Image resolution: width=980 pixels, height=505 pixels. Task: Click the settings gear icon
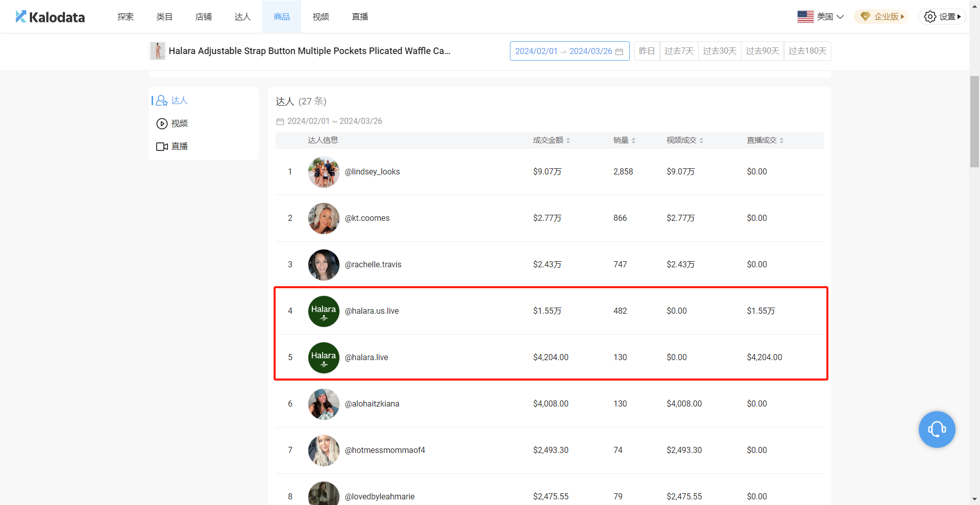click(930, 17)
